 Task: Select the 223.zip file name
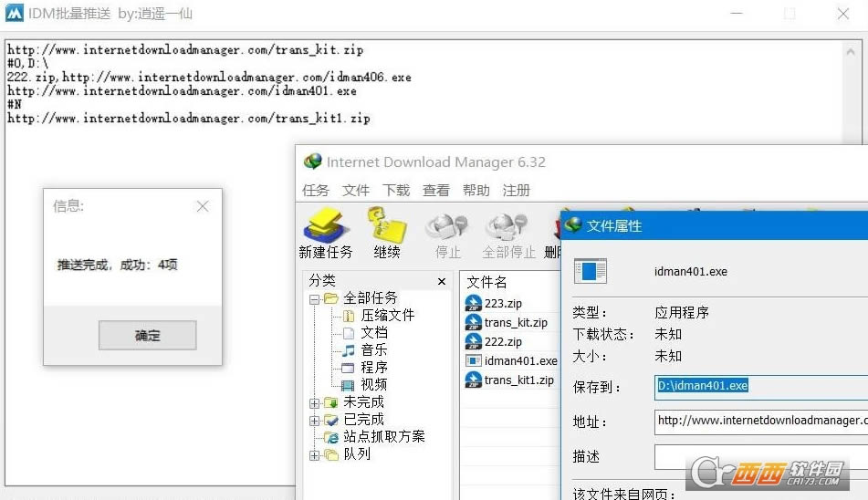pyautogui.click(x=503, y=303)
